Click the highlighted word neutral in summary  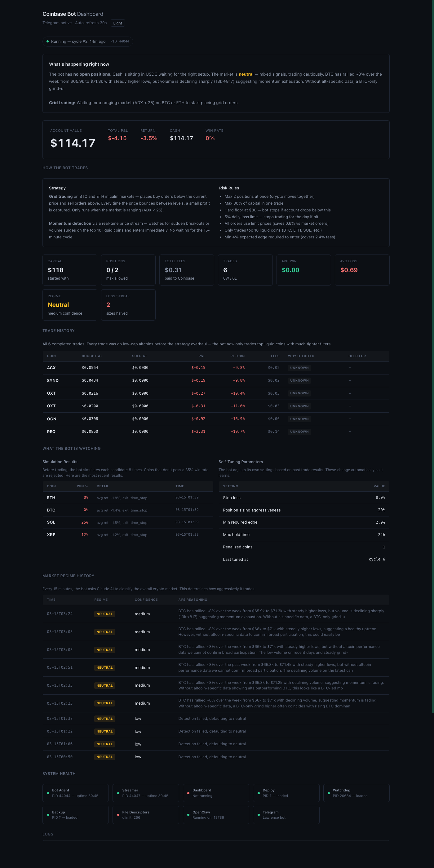[x=246, y=74]
